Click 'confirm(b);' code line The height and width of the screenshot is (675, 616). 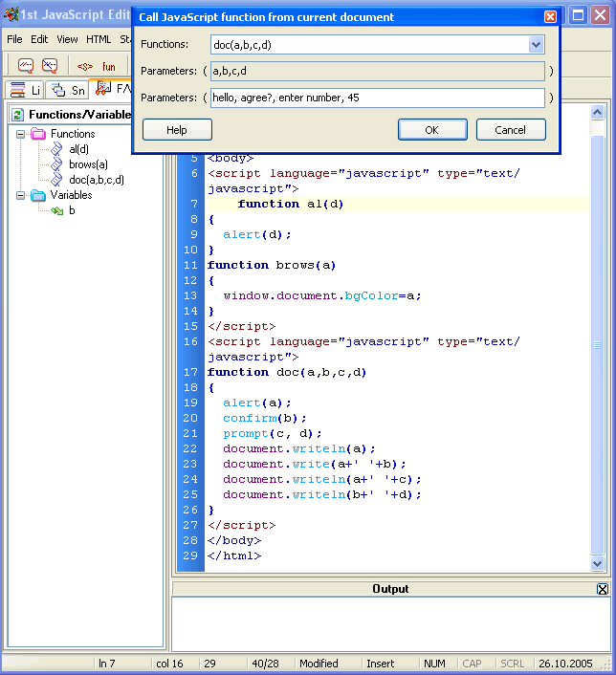click(x=265, y=418)
